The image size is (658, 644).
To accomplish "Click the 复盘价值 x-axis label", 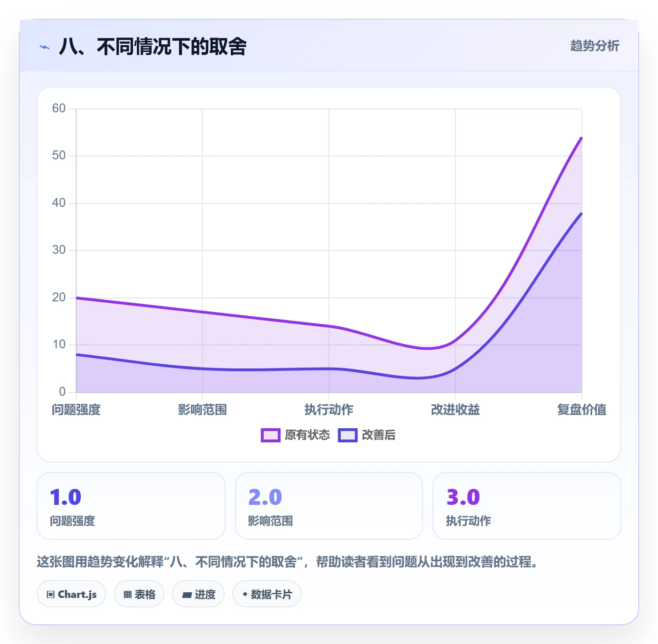I will click(582, 410).
